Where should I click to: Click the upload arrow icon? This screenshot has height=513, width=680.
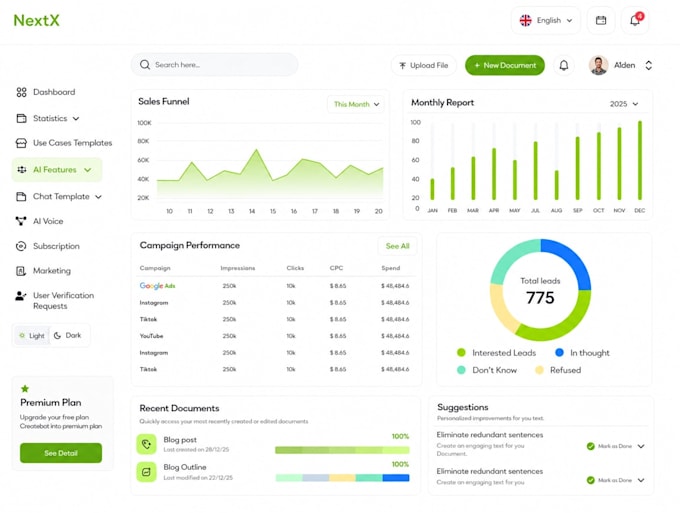402,65
